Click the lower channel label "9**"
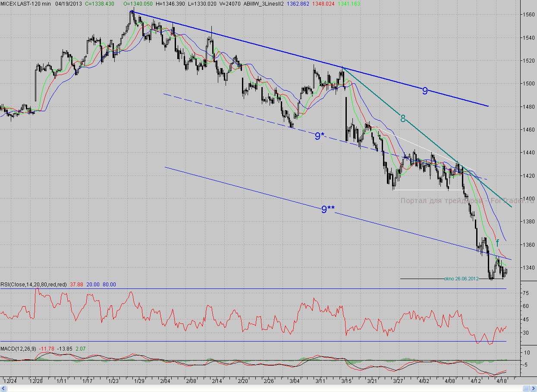Screen dimensions: 537x392 point(328,210)
